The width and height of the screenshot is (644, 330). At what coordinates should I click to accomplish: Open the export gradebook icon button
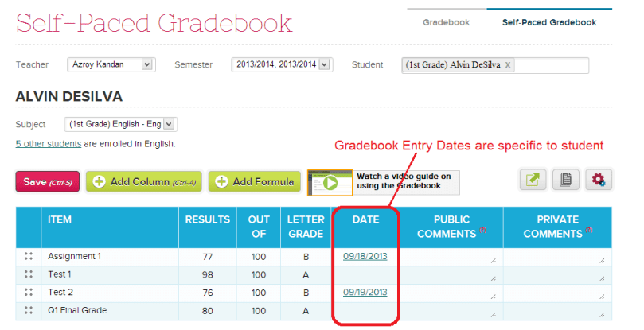pos(533,180)
